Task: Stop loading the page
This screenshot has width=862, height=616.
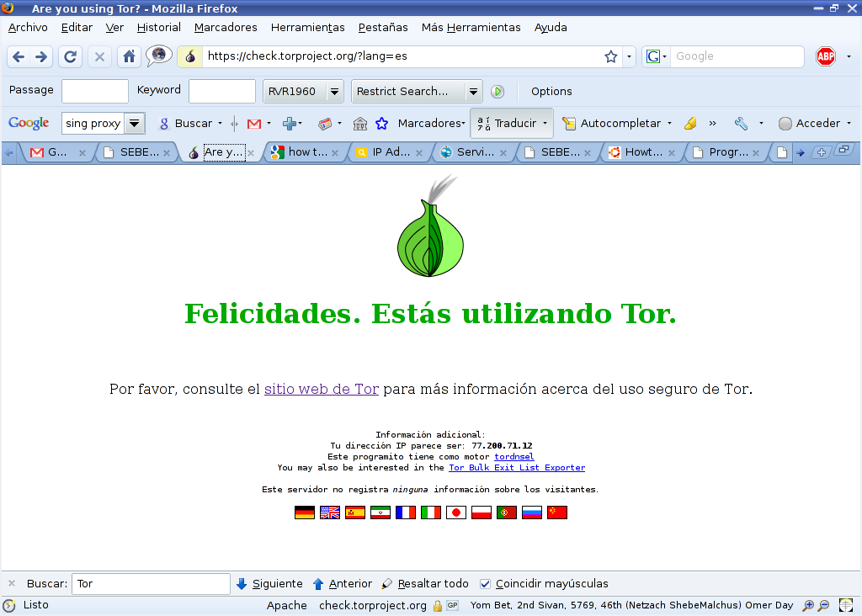Action: pyautogui.click(x=99, y=56)
